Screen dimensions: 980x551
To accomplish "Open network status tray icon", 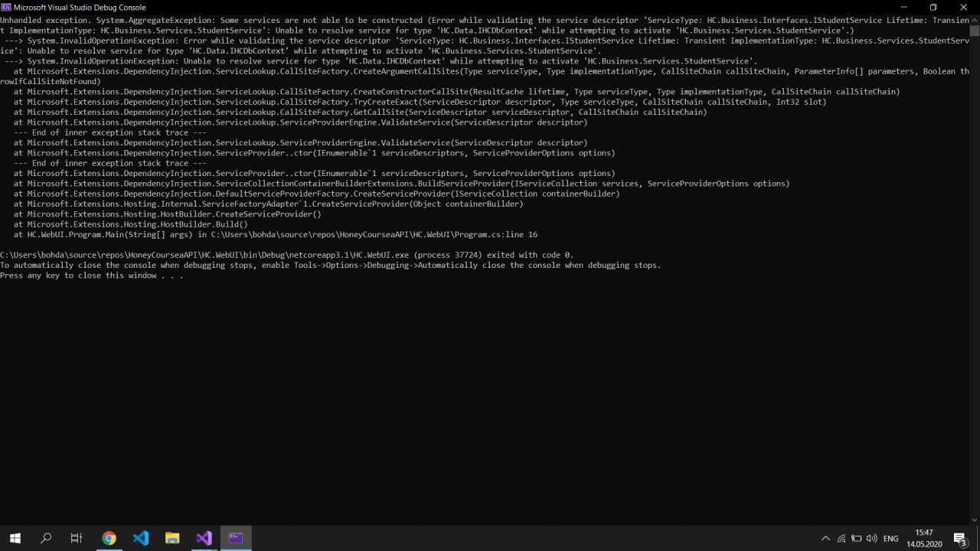I will [x=841, y=539].
